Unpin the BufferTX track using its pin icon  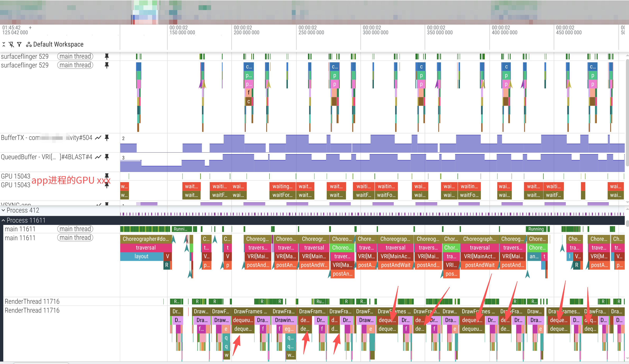[x=107, y=138]
